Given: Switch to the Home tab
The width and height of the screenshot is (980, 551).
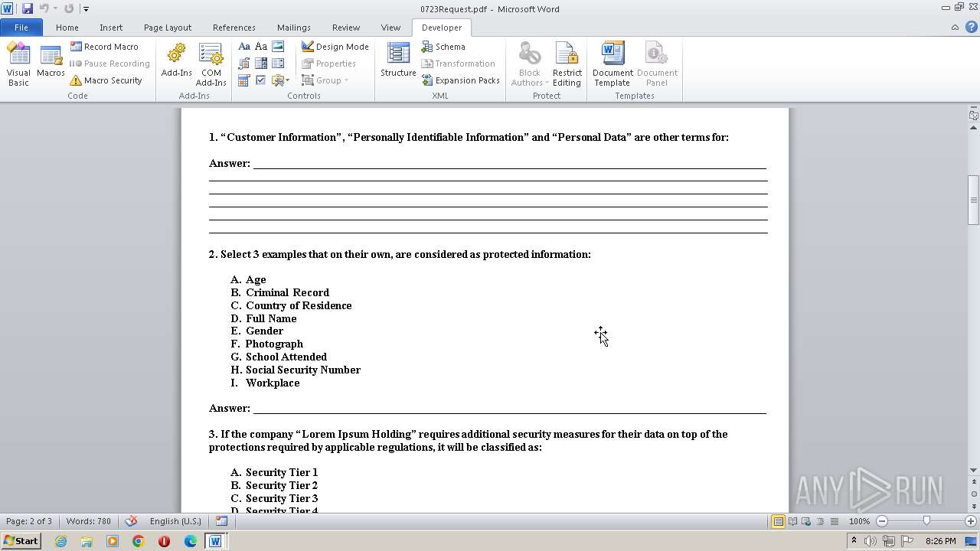Looking at the screenshot, I should coord(67,28).
